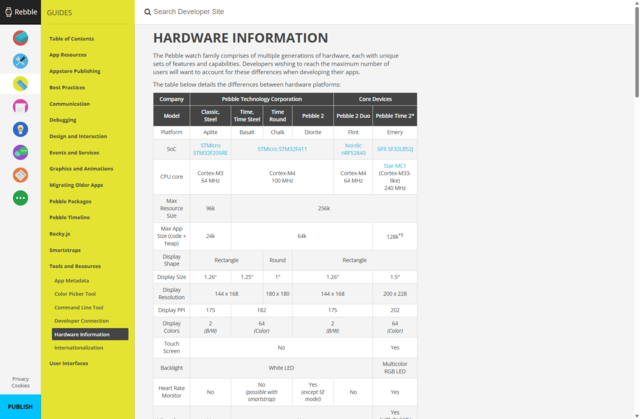This screenshot has height=419, width=640.
Task: Open Color Picker Tool subpage
Action: click(x=75, y=294)
